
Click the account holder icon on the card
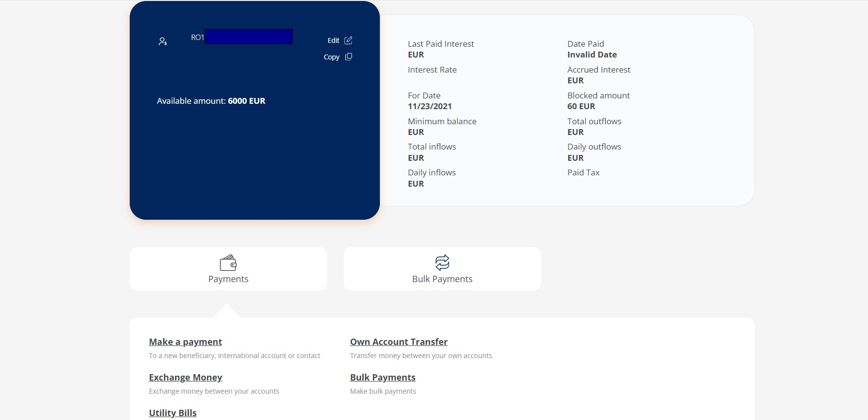coord(163,42)
